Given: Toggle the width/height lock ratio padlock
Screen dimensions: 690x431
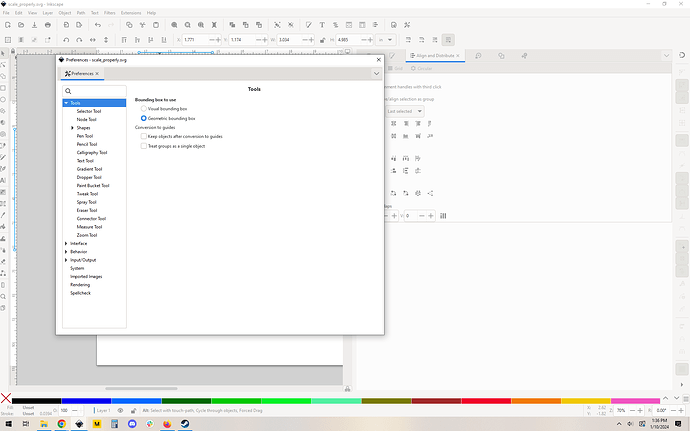Looking at the screenshot, I should [x=323, y=40].
